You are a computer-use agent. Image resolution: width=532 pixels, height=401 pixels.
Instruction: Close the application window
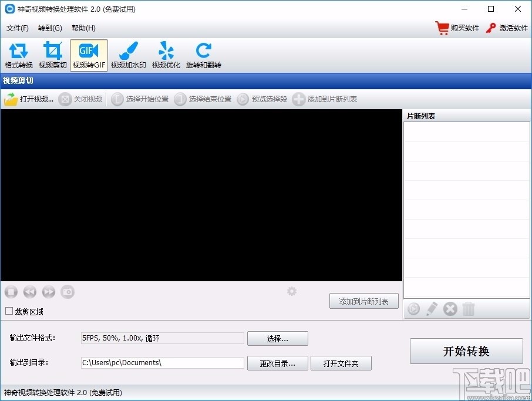pyautogui.click(x=518, y=9)
